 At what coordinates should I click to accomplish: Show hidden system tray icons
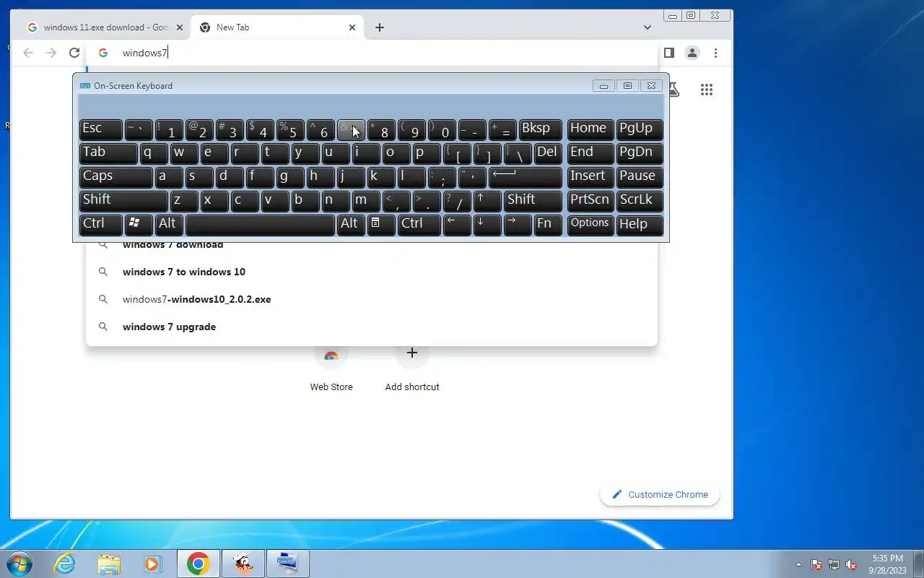798,564
